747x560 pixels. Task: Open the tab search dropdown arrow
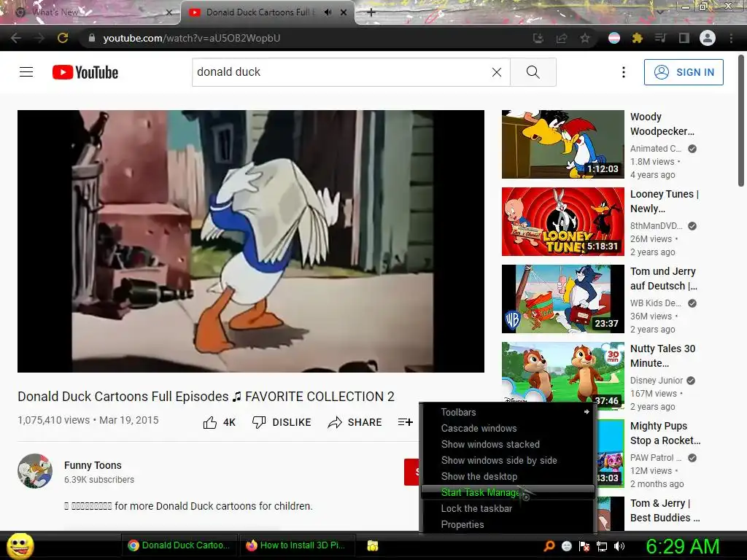coord(660,12)
